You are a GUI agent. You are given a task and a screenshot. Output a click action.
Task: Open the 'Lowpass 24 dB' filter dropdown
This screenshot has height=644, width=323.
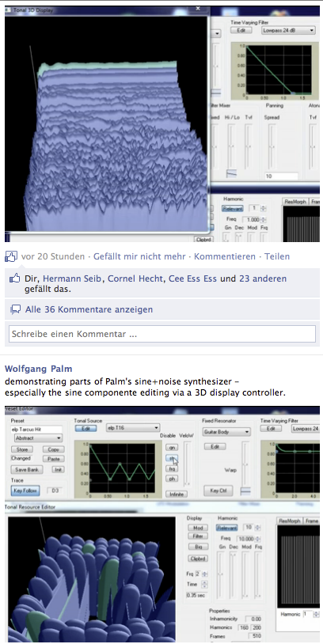[x=288, y=30]
